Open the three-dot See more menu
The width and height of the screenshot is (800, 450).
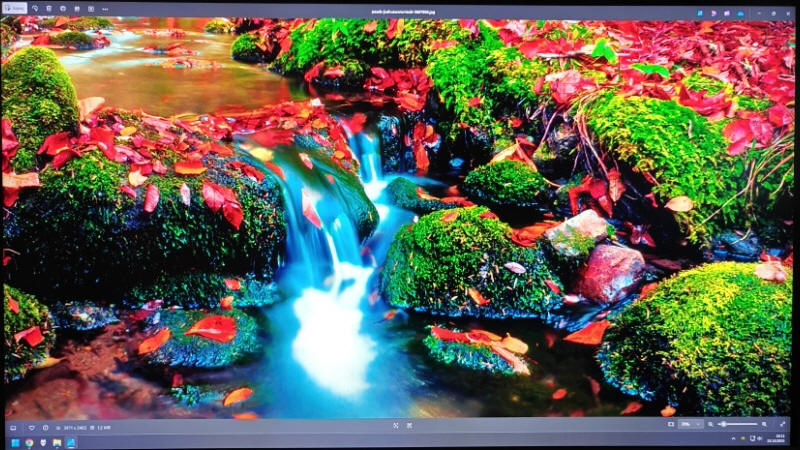point(104,7)
